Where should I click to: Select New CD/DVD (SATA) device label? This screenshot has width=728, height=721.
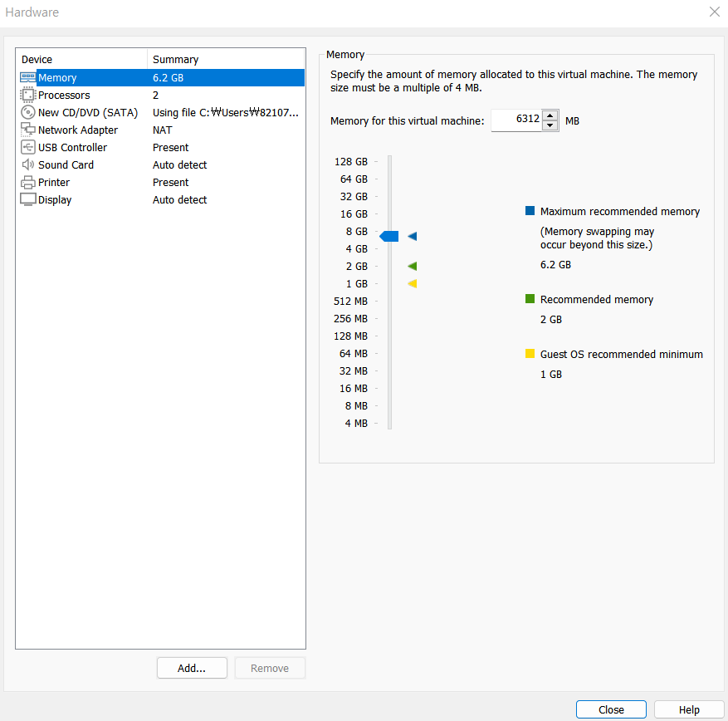[x=88, y=113]
